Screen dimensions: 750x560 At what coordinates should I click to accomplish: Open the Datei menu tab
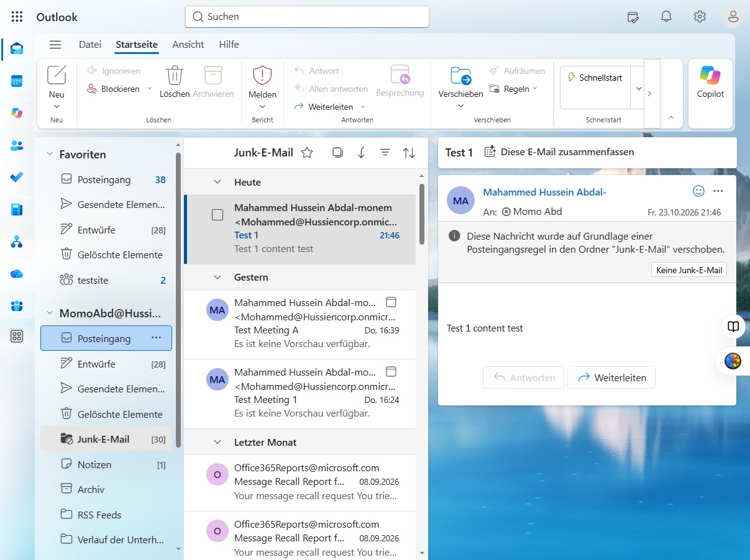(90, 45)
